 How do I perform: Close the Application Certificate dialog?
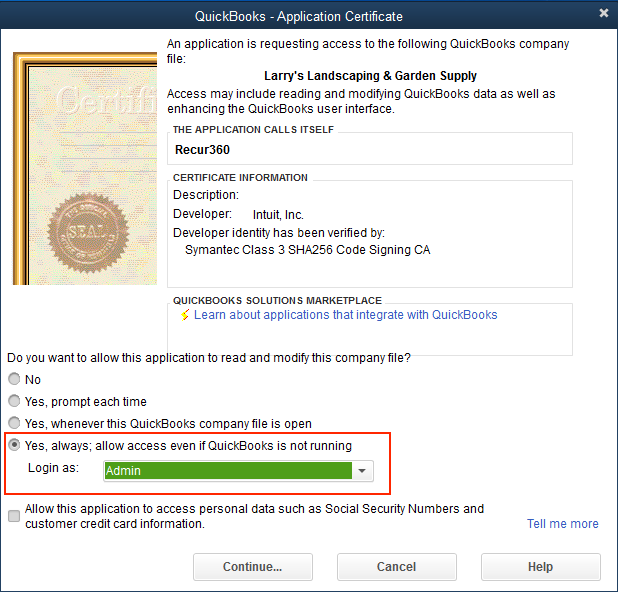pos(604,13)
